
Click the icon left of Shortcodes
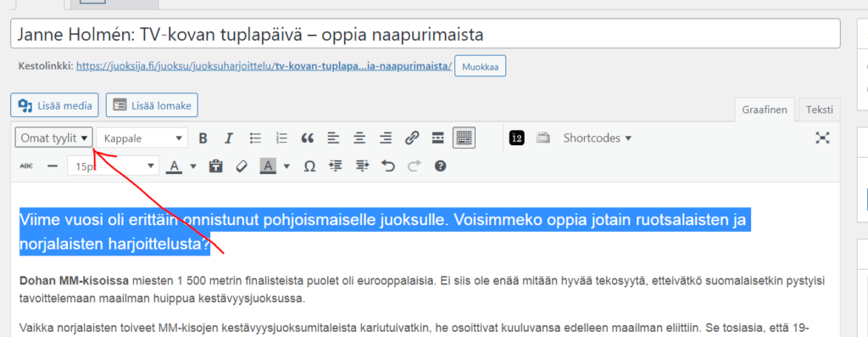pos(543,138)
